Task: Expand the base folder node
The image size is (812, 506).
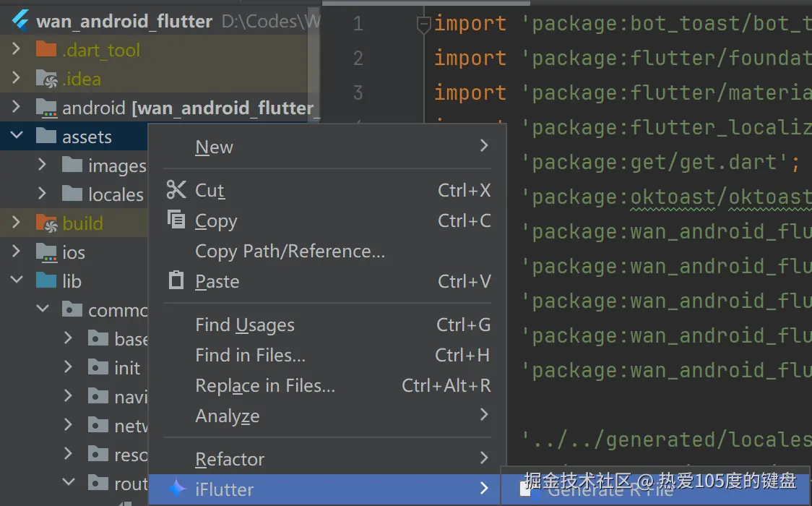Action: [x=68, y=338]
